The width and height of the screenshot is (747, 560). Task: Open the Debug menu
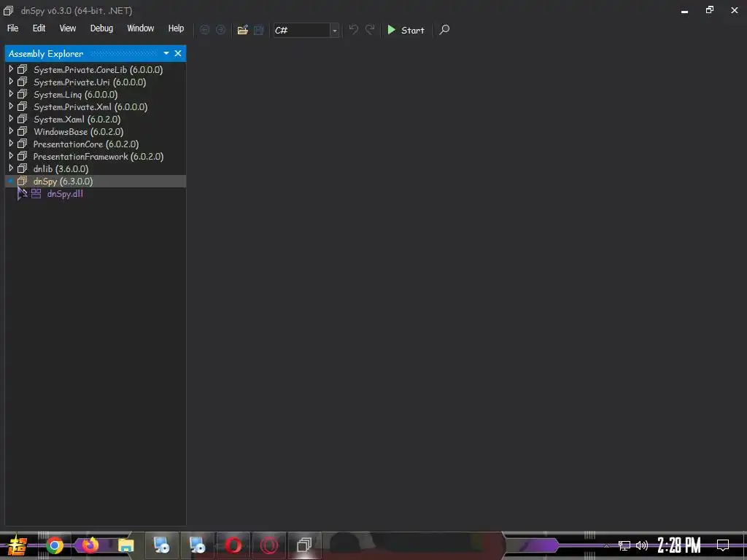[x=101, y=28]
